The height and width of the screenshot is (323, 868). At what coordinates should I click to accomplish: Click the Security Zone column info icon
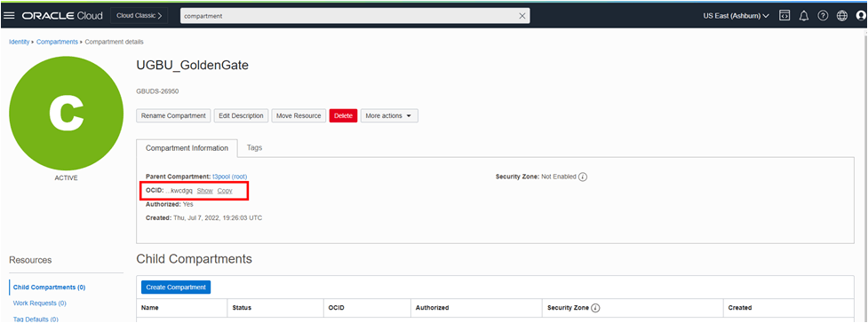pos(595,308)
